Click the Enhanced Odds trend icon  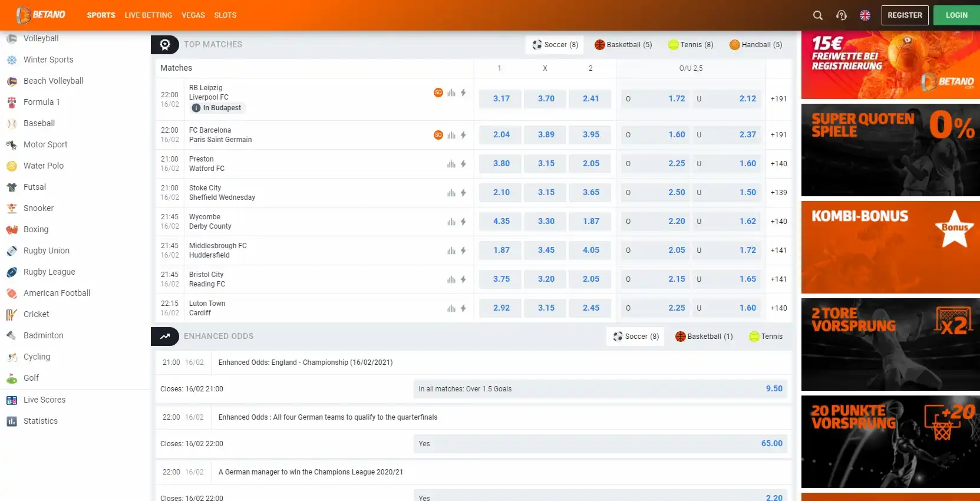[x=165, y=337]
